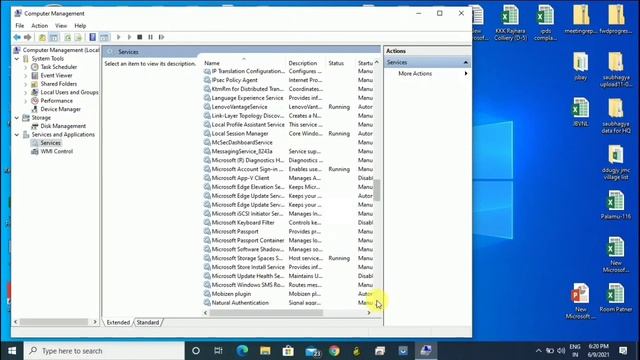
Task: Select WMI Control tree item
Action: [56, 151]
